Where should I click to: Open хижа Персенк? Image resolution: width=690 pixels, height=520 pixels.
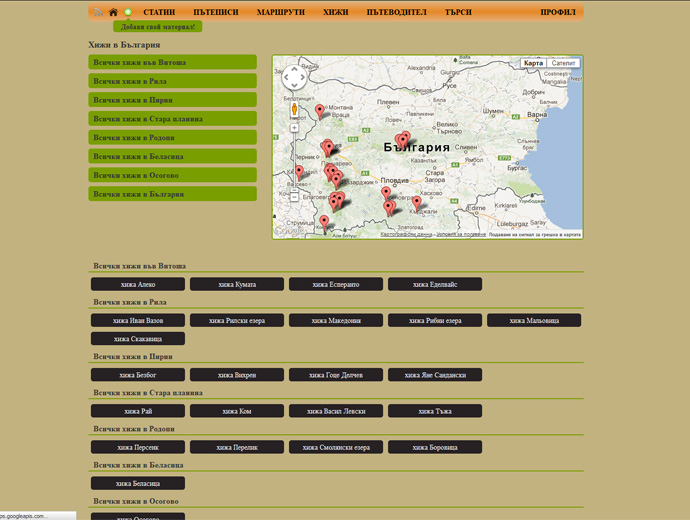(138, 447)
